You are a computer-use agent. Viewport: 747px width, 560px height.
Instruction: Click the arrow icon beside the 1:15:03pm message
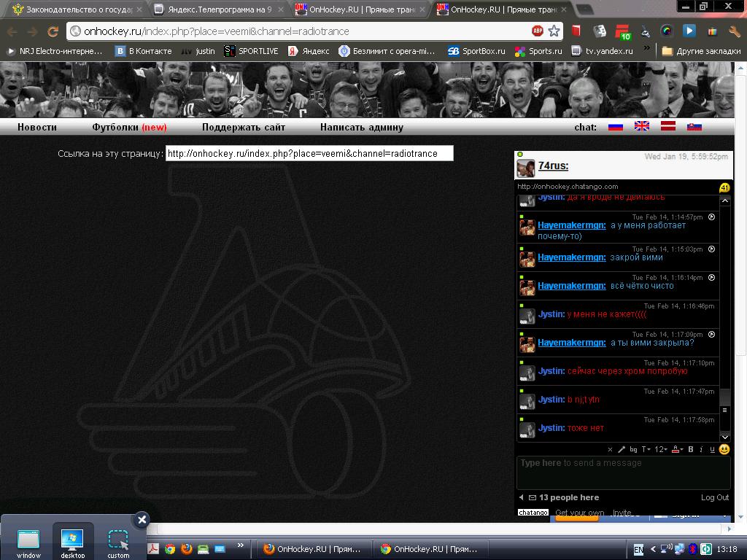point(712,249)
